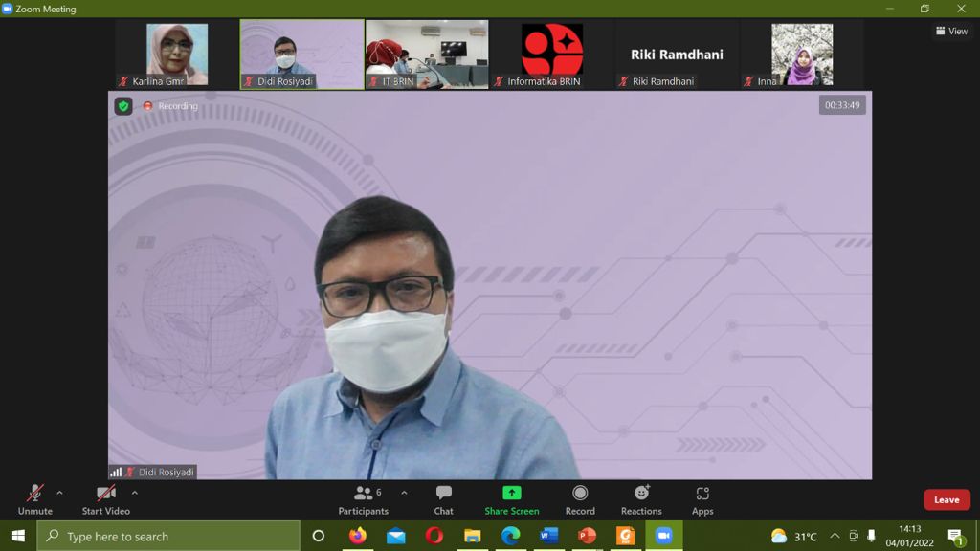Click the Windows search box
Viewport: 980px width, 551px height.
(167, 537)
